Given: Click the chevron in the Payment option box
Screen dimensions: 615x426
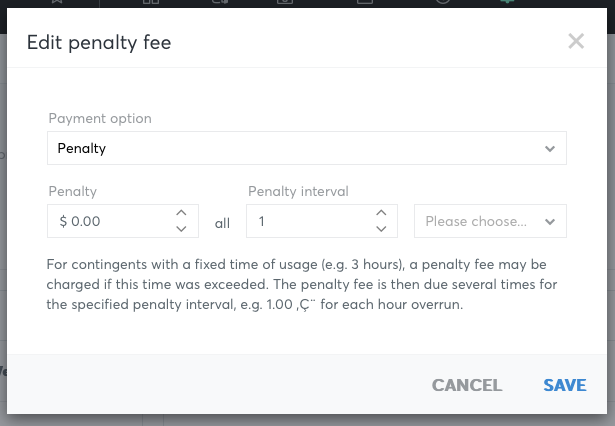Looking at the screenshot, I should click(x=550, y=149).
